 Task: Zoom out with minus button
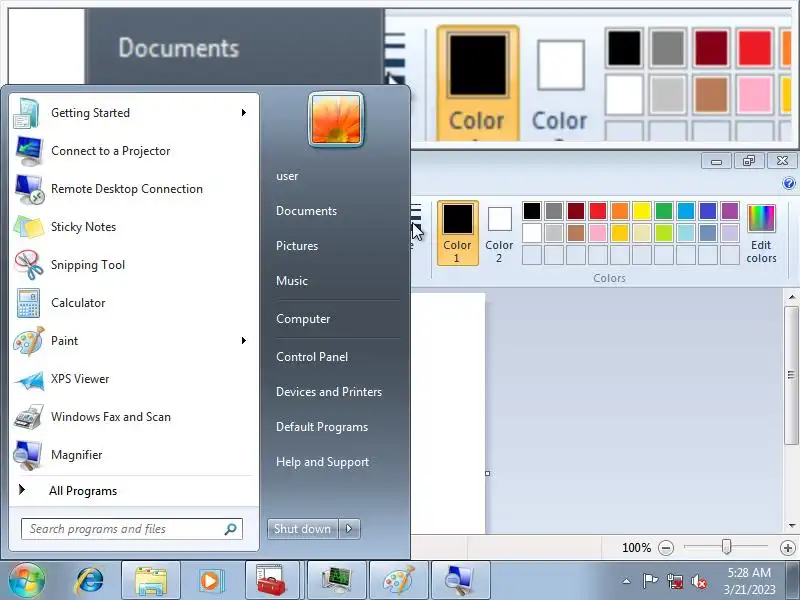point(666,548)
